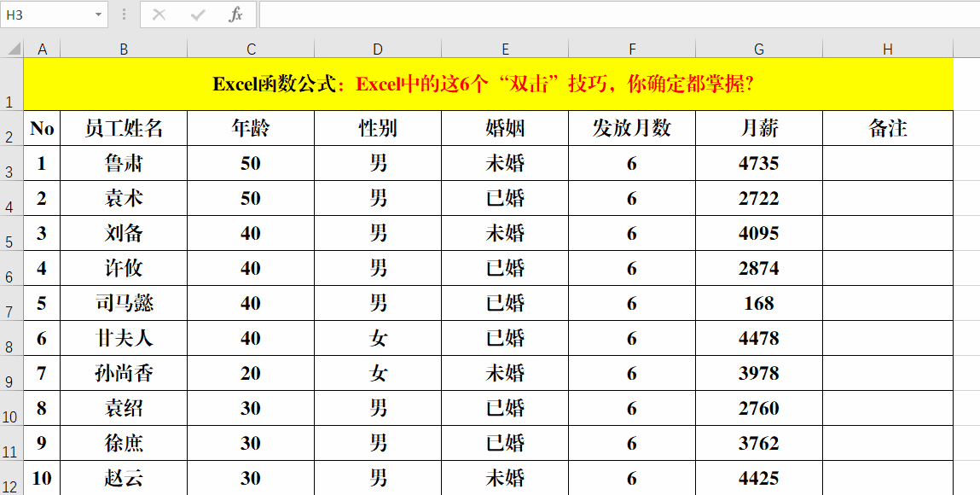This screenshot has height=495, width=980.
Task: Click the salary cell 2760
Action: 759,409
